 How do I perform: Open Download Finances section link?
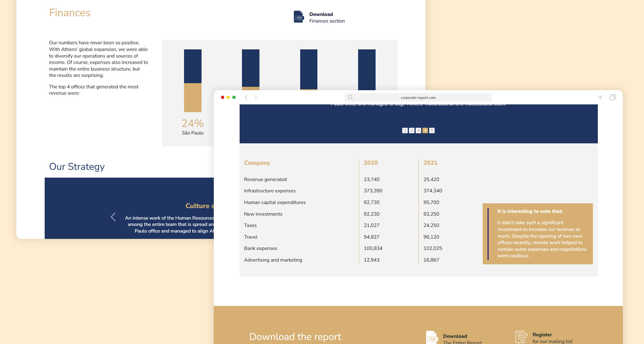[327, 18]
